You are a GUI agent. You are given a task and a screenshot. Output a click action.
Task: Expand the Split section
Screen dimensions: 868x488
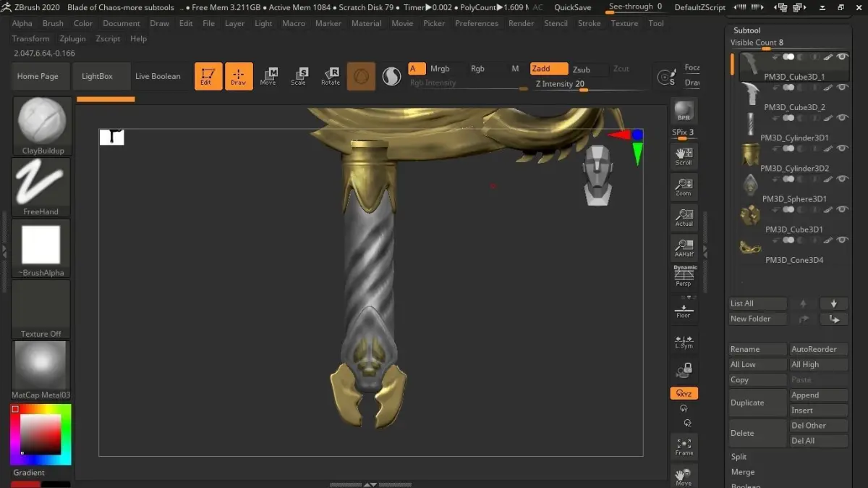739,457
